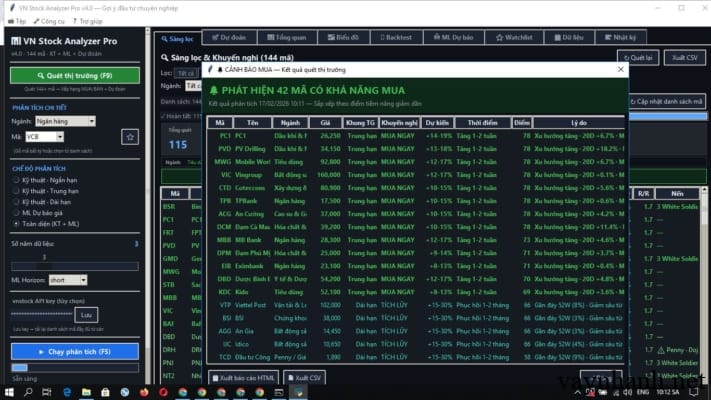
Task: Close the Cảnh báo mua dialog
Action: (x=620, y=70)
